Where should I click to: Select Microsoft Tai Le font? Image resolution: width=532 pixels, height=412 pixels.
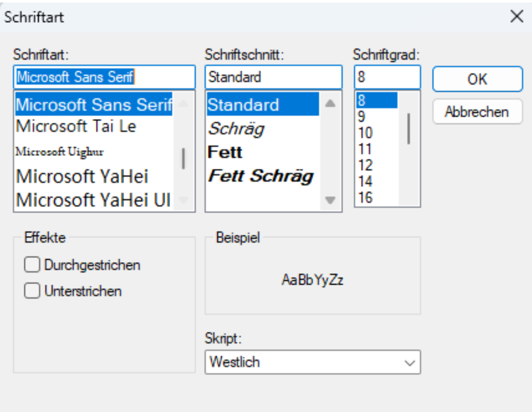tap(94, 126)
